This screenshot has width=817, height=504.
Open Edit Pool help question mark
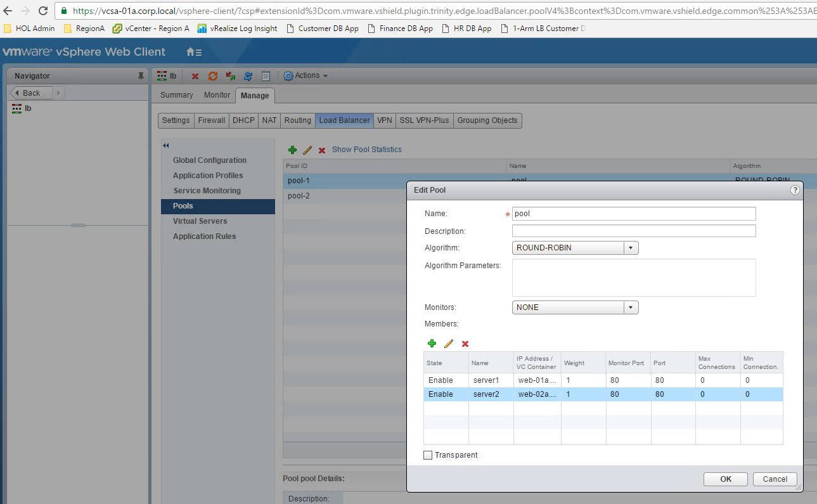click(795, 190)
